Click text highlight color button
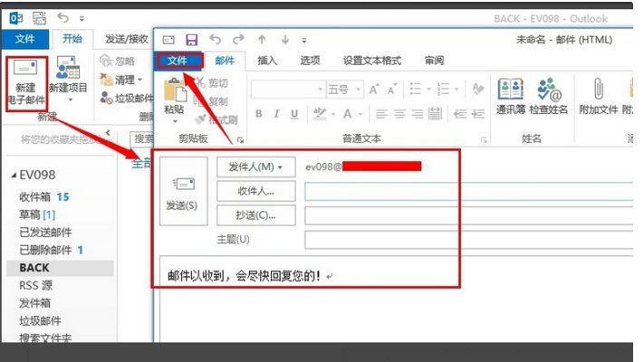 click(x=319, y=114)
